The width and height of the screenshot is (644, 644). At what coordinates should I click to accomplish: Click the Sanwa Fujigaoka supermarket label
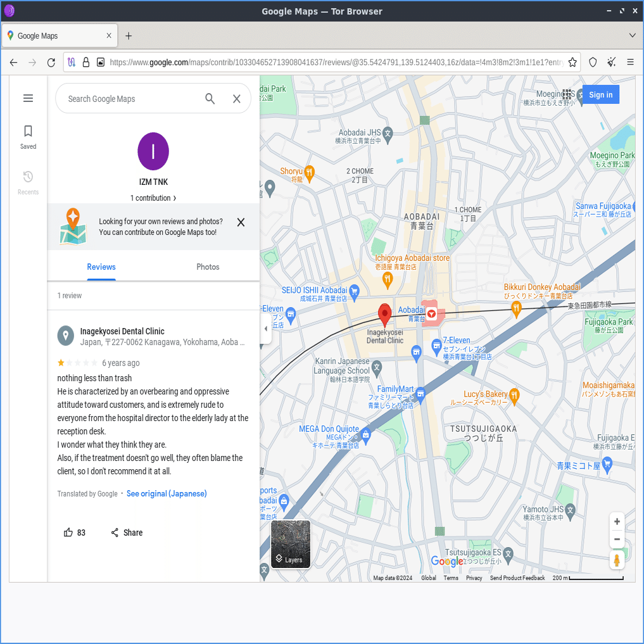(602, 209)
